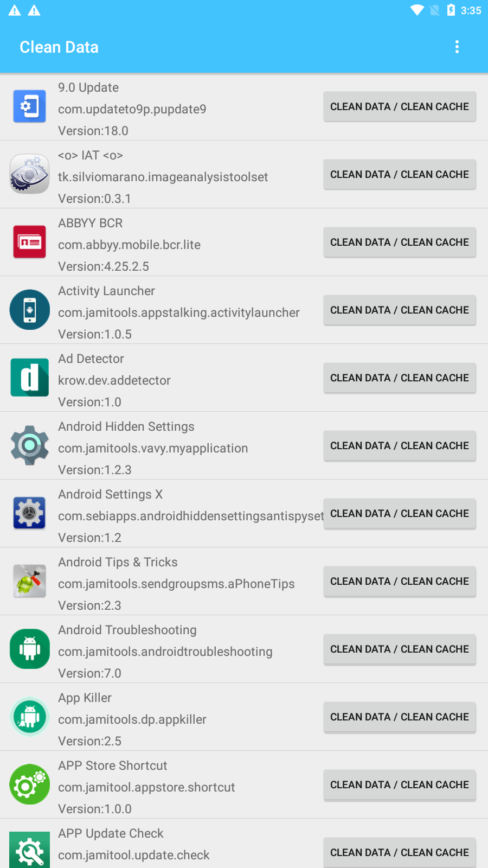The height and width of the screenshot is (868, 488).
Task: Tap the Android Hidden Settings gear icon
Action: pyautogui.click(x=30, y=445)
